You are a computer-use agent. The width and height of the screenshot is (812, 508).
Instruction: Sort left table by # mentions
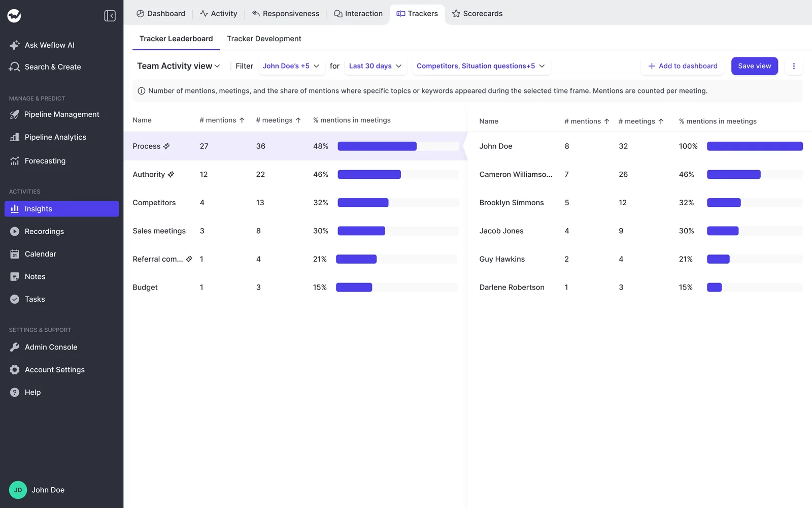[x=222, y=120]
